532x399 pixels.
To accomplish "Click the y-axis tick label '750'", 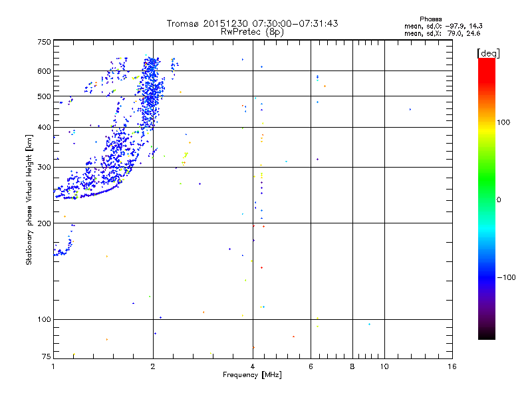I will [44, 42].
